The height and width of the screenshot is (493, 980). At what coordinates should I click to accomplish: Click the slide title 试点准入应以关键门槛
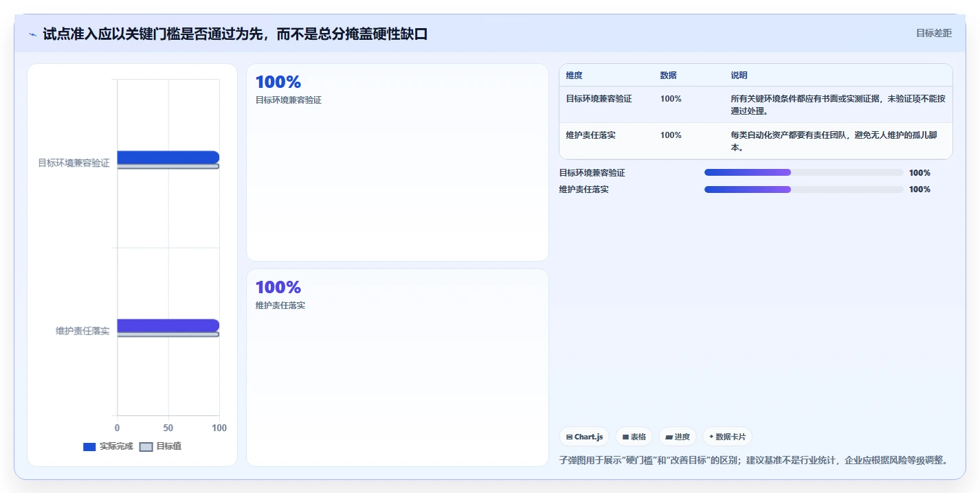(x=235, y=34)
